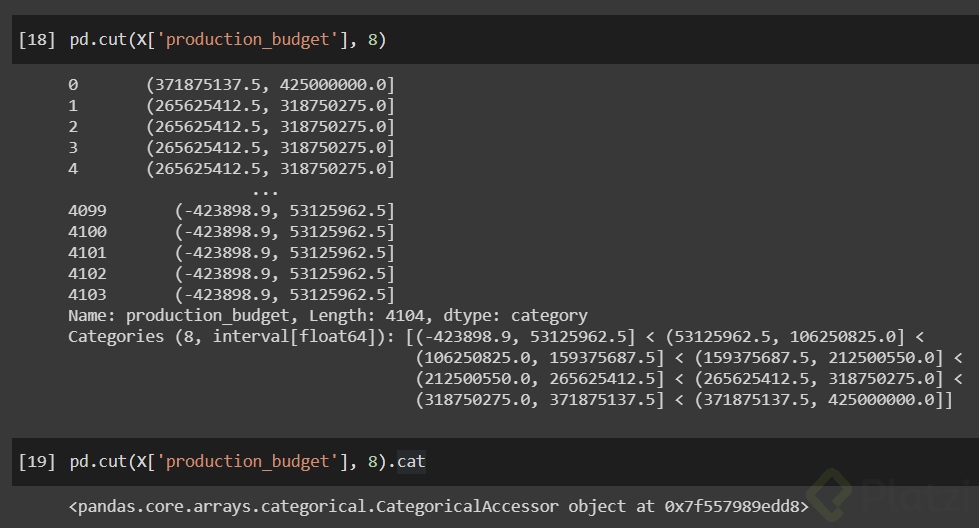The image size is (979, 528).
Task: Click output row with index 0
Action: coord(231,85)
